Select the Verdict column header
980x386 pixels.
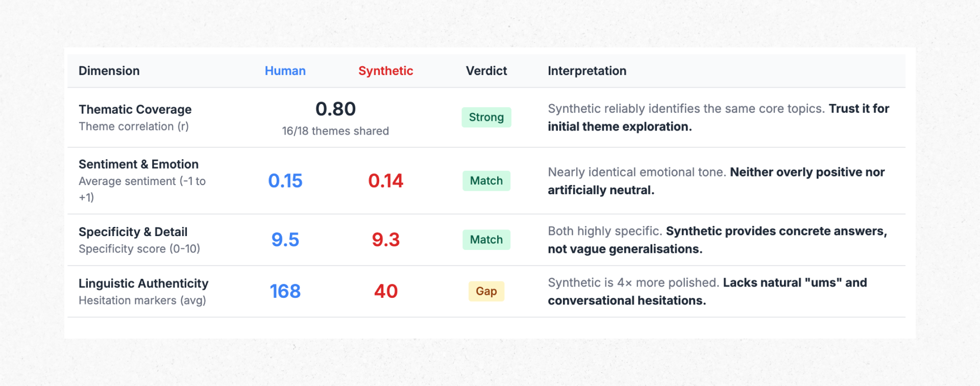486,71
